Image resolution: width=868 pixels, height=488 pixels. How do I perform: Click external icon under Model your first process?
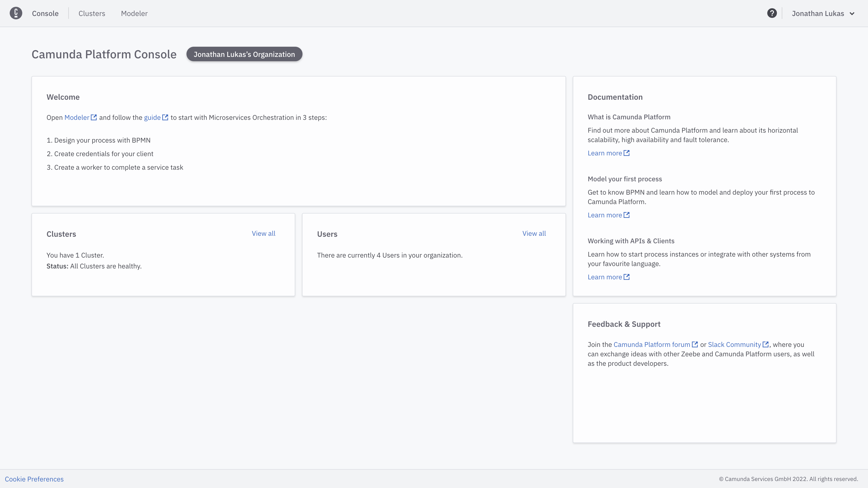click(x=626, y=215)
